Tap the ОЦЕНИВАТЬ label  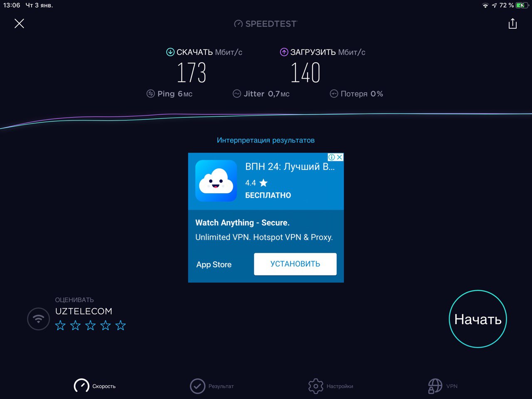coord(74,300)
